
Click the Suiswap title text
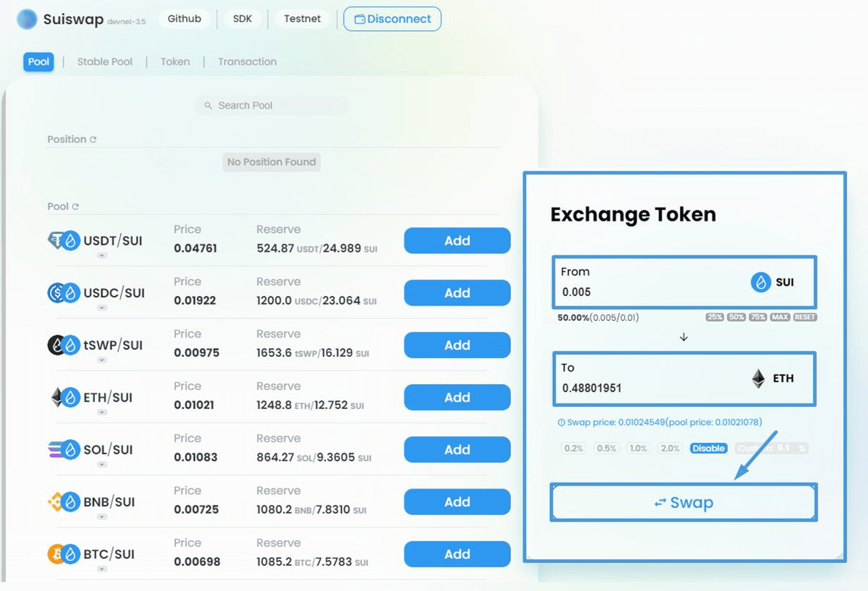point(74,19)
